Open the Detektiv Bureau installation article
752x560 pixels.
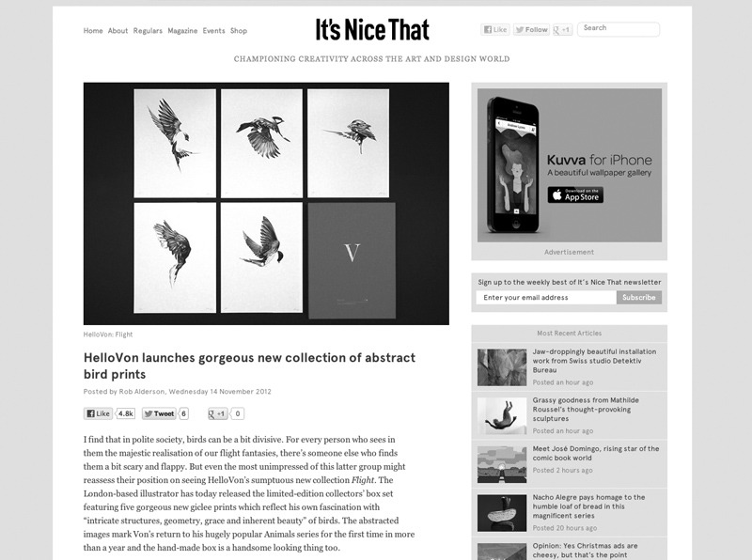click(x=594, y=361)
